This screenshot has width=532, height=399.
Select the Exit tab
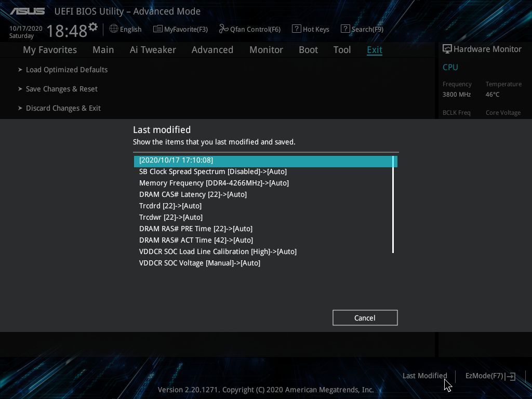[375, 50]
